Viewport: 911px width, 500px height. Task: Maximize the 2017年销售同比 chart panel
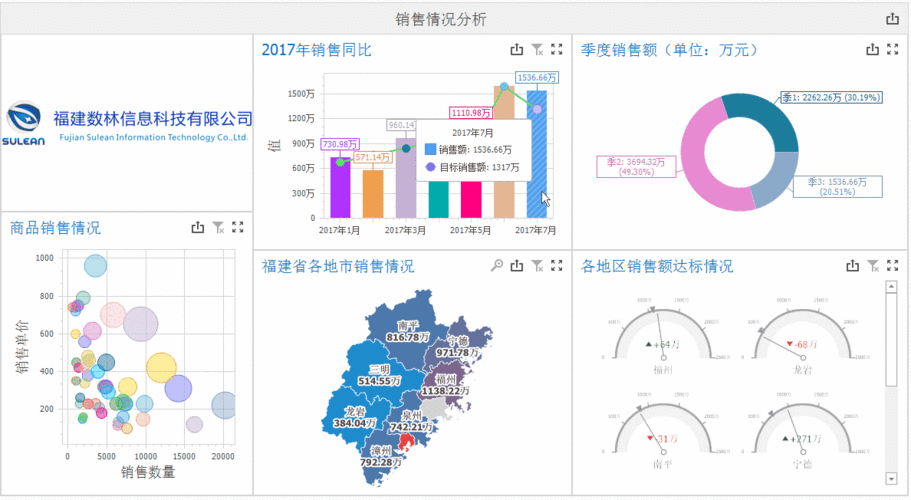click(x=557, y=49)
